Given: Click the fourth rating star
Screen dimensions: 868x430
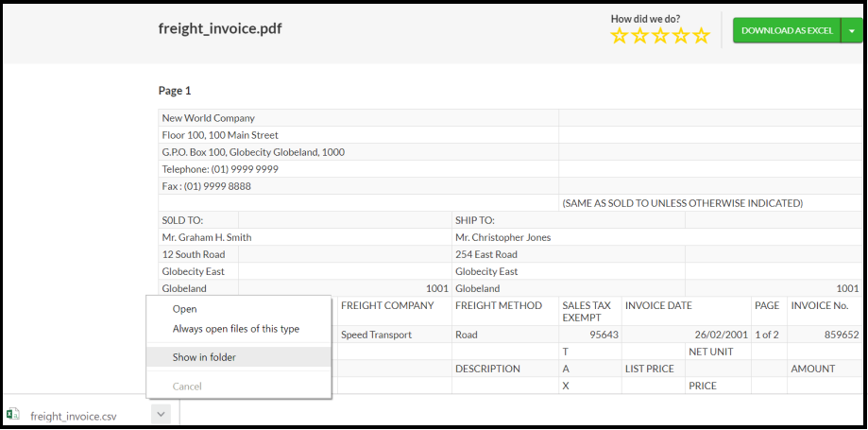Looking at the screenshot, I should [x=680, y=36].
